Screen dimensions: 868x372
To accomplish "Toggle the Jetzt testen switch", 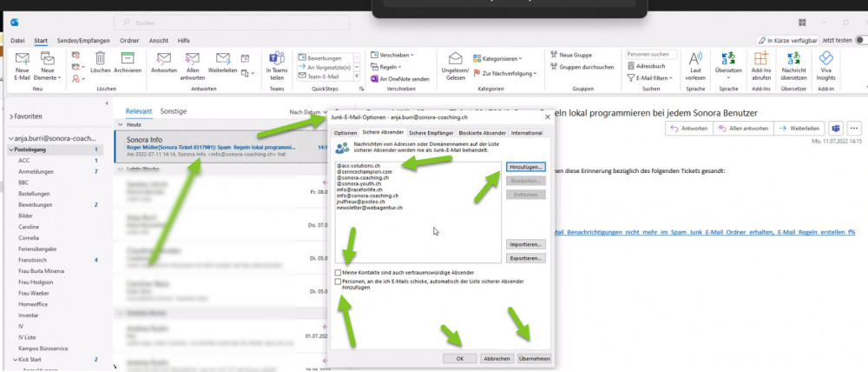I will (861, 41).
